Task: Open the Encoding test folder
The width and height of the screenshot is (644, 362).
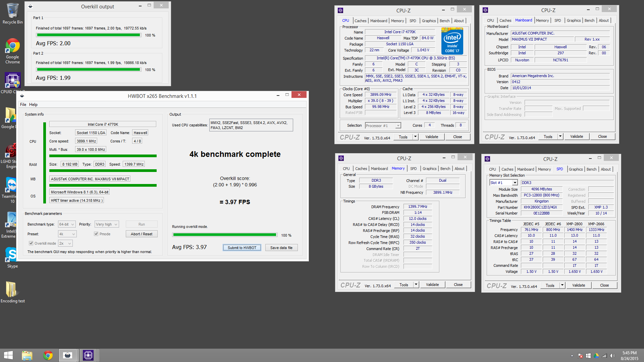Action: click(12, 292)
